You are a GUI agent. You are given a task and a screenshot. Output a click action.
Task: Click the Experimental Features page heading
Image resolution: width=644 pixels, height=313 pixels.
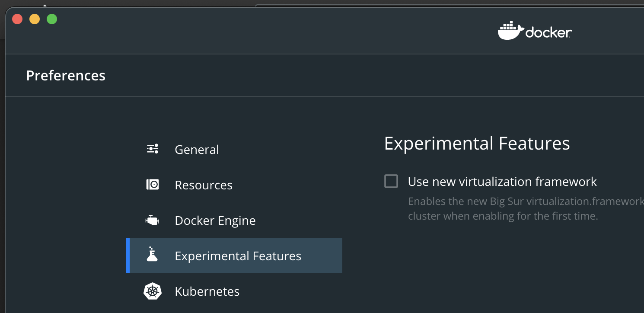pyautogui.click(x=477, y=144)
